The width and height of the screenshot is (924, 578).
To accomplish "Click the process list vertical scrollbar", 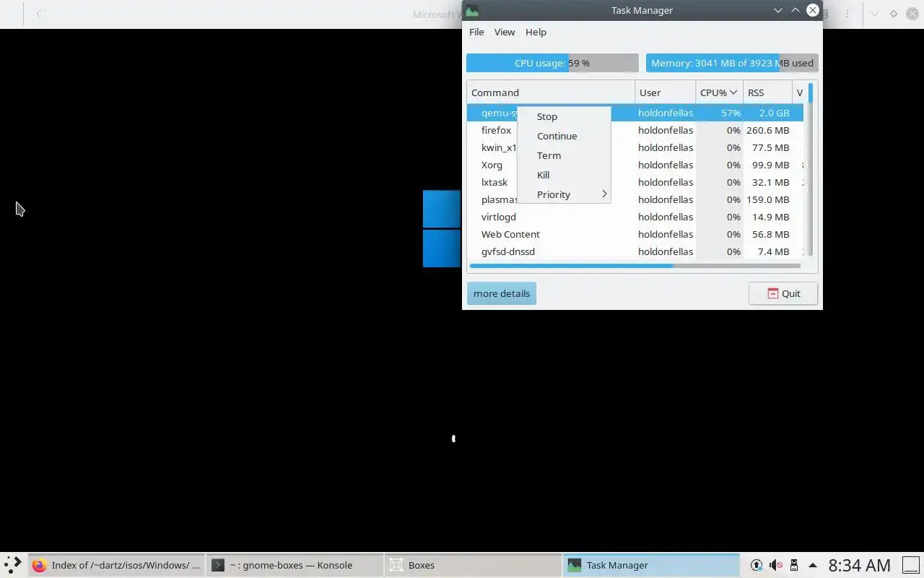I will pos(811,170).
